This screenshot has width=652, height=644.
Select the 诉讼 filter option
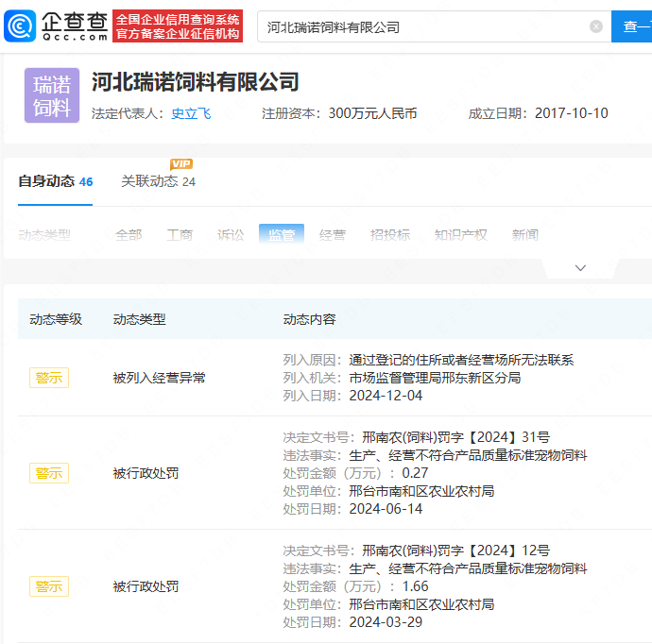tap(231, 235)
